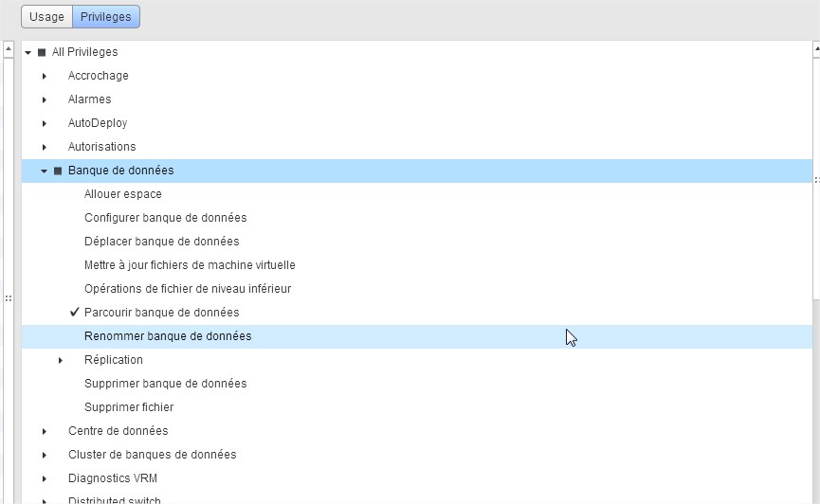The image size is (820, 504).
Task: Select Mettre à jour fichiers de machine virtuelle
Action: pyautogui.click(x=190, y=265)
